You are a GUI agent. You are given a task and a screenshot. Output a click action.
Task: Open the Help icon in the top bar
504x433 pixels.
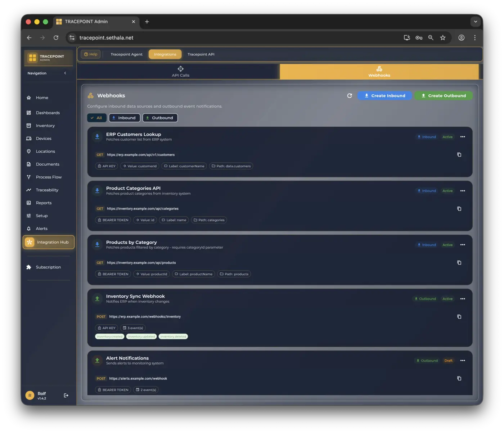[x=90, y=54]
